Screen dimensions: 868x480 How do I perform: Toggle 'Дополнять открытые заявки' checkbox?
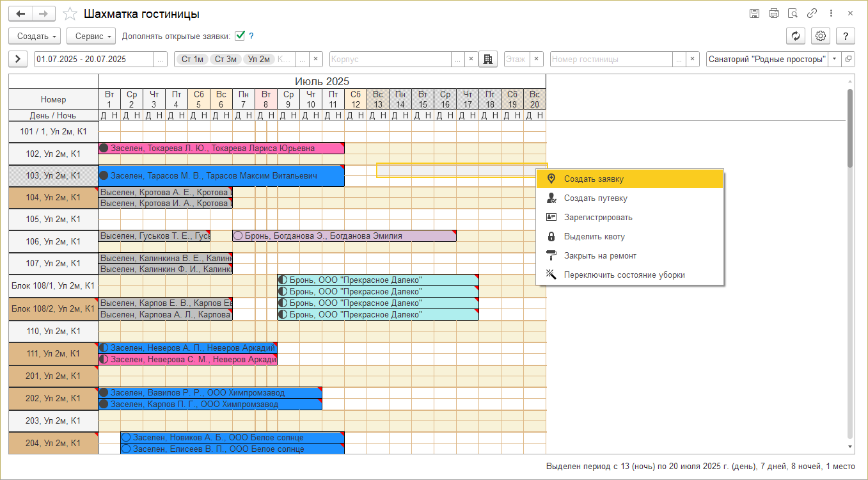coord(240,36)
